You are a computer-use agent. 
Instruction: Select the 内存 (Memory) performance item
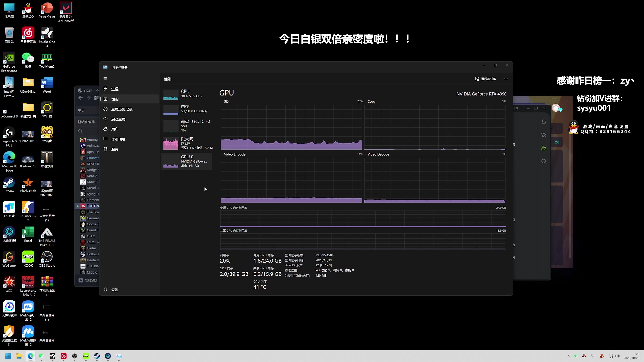pyautogui.click(x=187, y=109)
